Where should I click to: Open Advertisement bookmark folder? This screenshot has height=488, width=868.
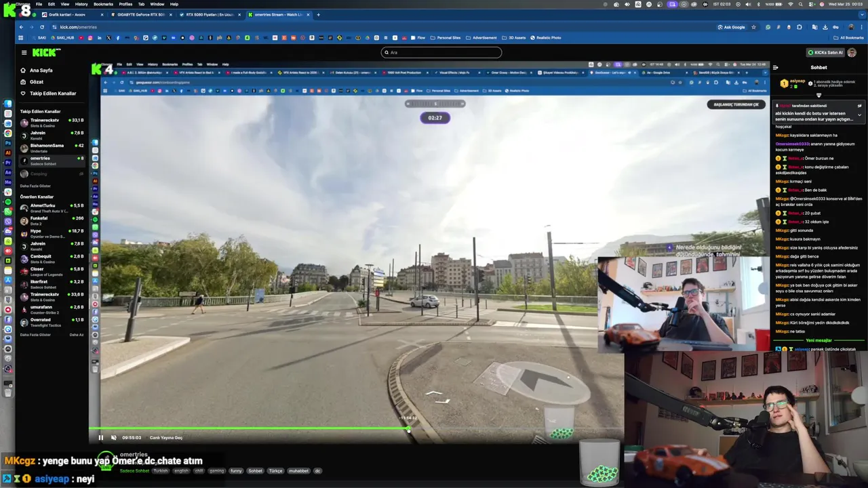pos(482,38)
